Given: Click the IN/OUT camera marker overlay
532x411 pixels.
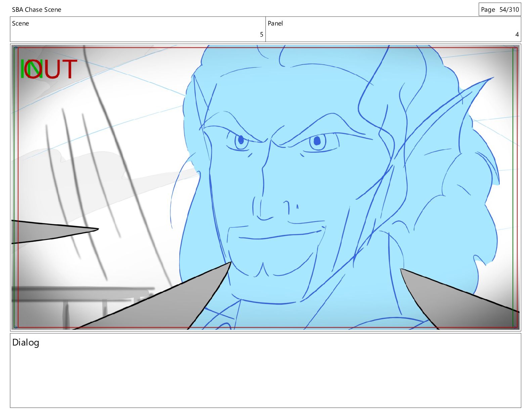Looking at the screenshot, I should tap(49, 69).
